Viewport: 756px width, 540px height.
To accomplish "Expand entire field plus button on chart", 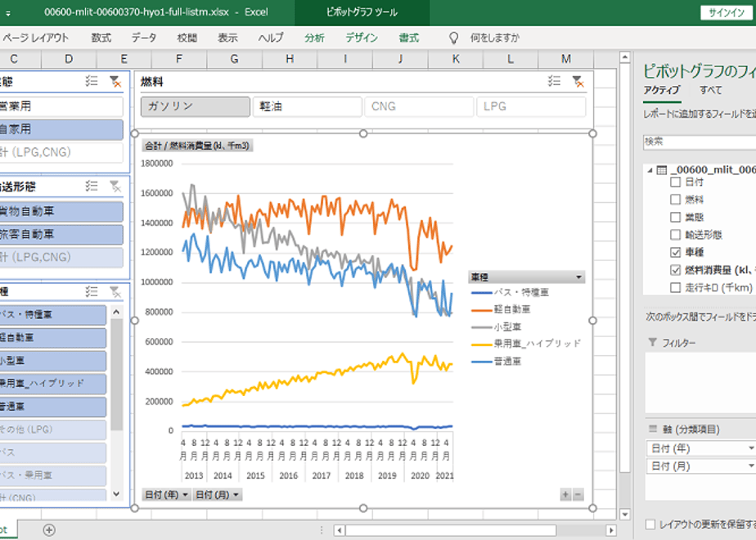I will [565, 494].
